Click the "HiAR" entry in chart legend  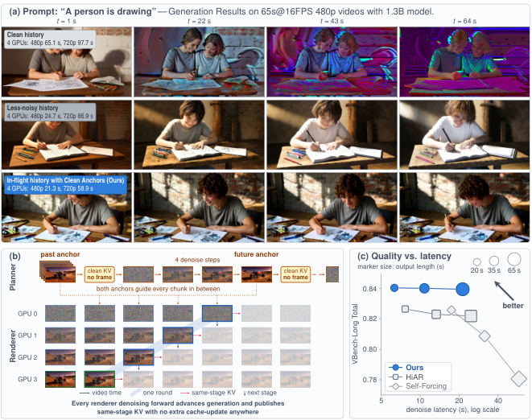[x=406, y=377]
